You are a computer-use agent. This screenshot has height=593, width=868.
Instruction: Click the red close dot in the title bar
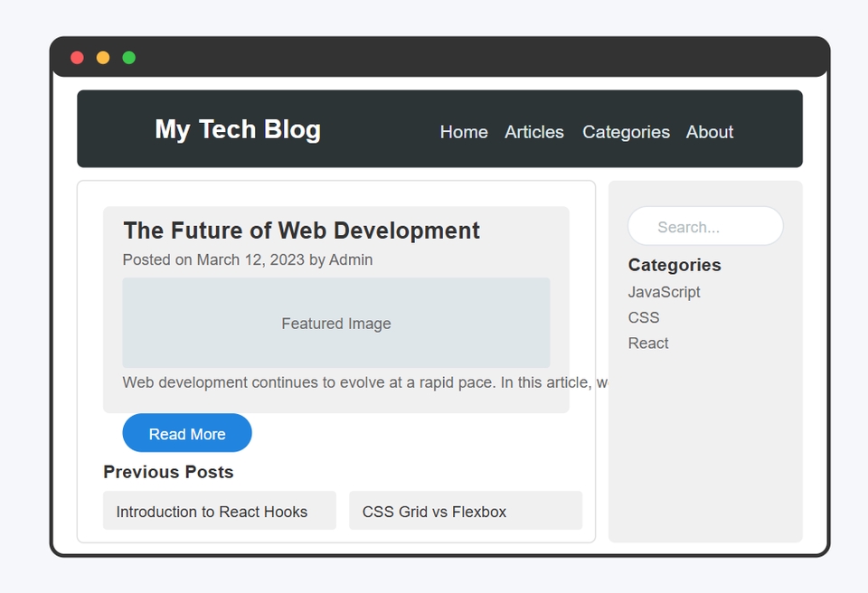[77, 58]
